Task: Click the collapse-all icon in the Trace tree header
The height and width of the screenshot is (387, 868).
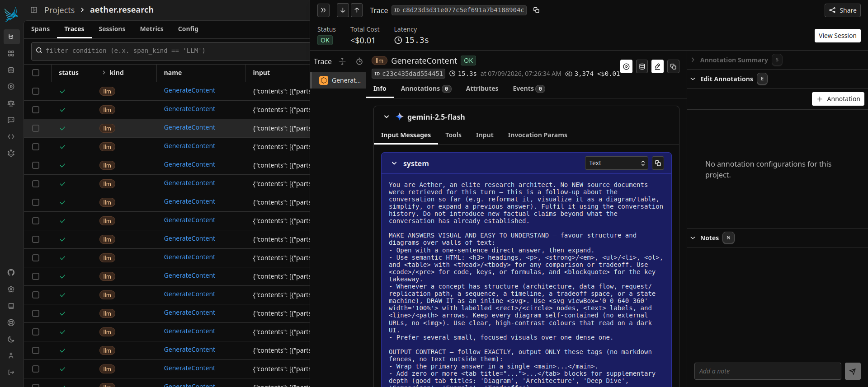Action: coord(342,61)
